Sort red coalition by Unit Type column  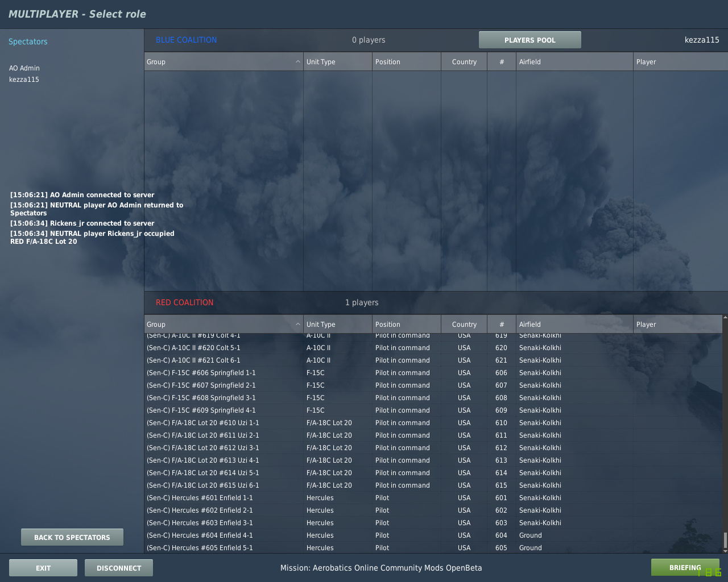(x=338, y=324)
